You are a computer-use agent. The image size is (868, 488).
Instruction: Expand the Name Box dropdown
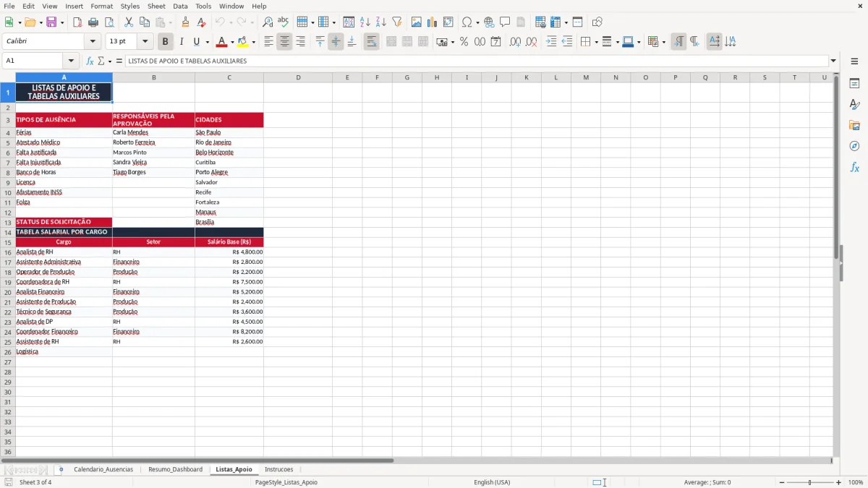(x=71, y=61)
